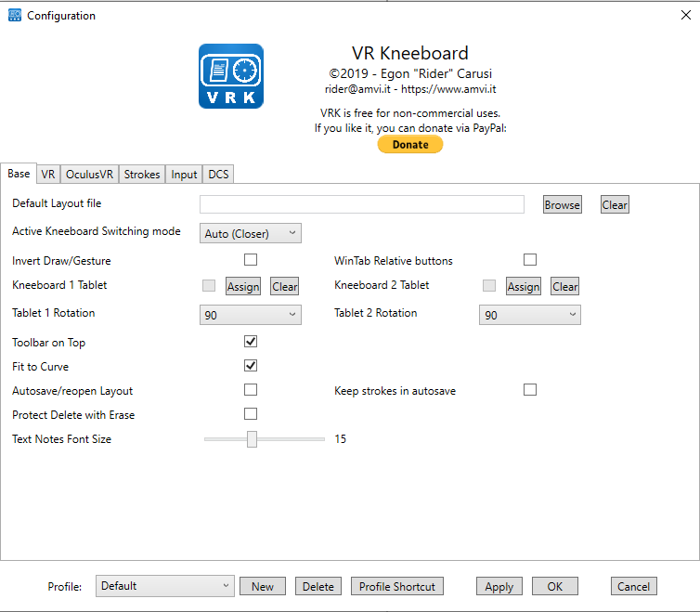This screenshot has width=700, height=612.
Task: Select the DCS tab
Action: point(218,175)
